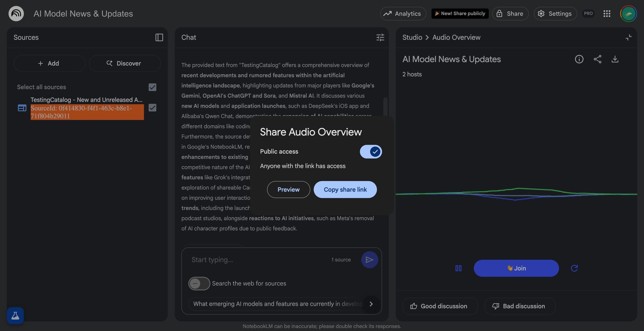Toggle the Select all sources checkbox

pos(152,87)
